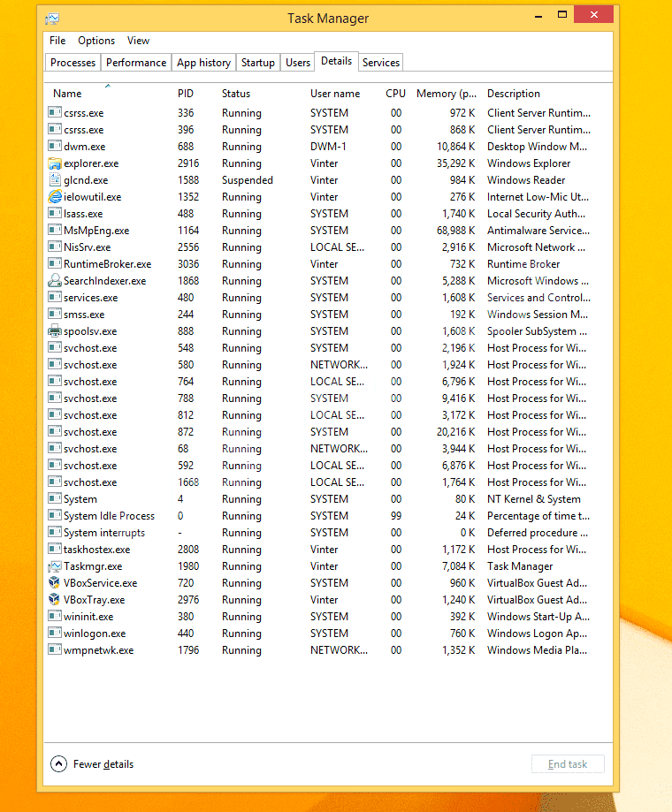Click the Runtime Broker description
The height and width of the screenshot is (812, 672).
tap(523, 264)
